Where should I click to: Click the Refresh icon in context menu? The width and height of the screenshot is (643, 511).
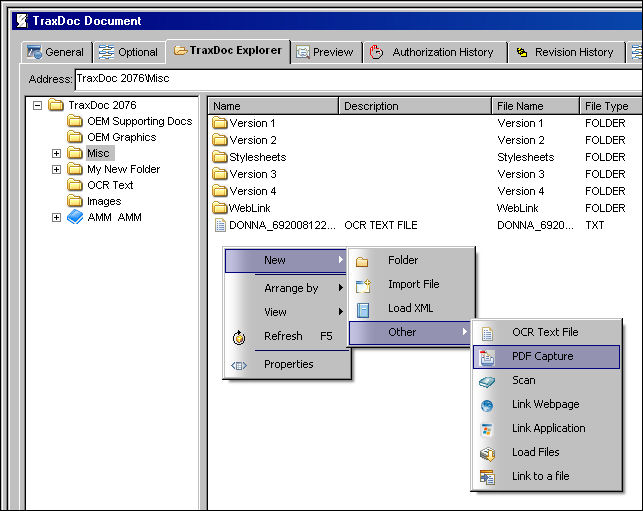tap(239, 338)
